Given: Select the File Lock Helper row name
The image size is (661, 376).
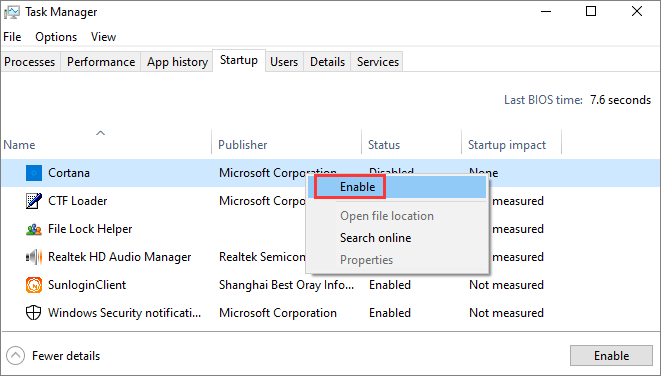Looking at the screenshot, I should [90, 229].
